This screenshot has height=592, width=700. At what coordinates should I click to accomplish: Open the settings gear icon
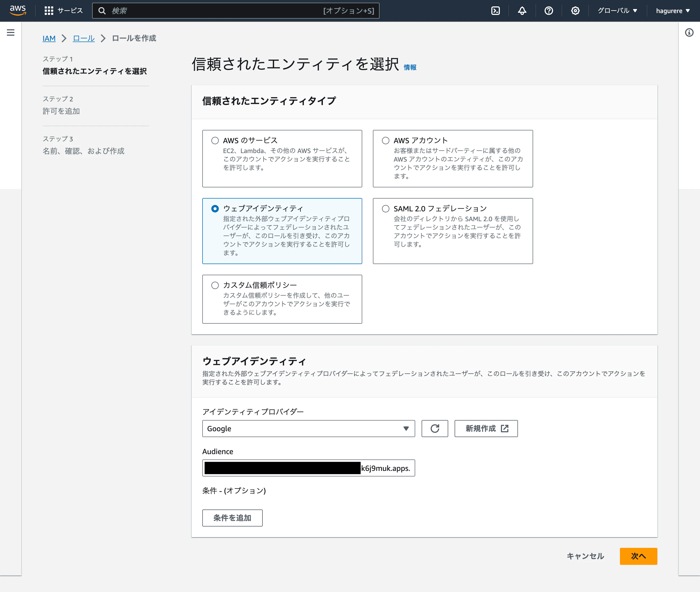pos(575,11)
